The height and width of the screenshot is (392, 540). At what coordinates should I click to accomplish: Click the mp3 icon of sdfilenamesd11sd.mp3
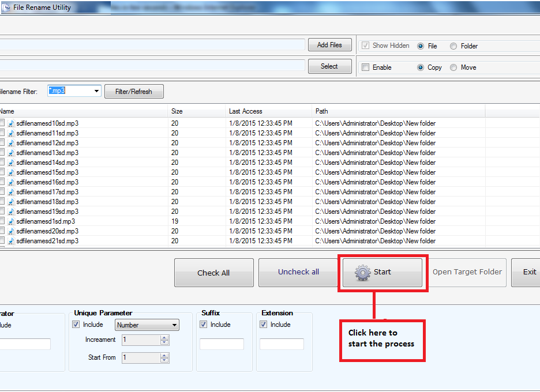[x=12, y=133]
